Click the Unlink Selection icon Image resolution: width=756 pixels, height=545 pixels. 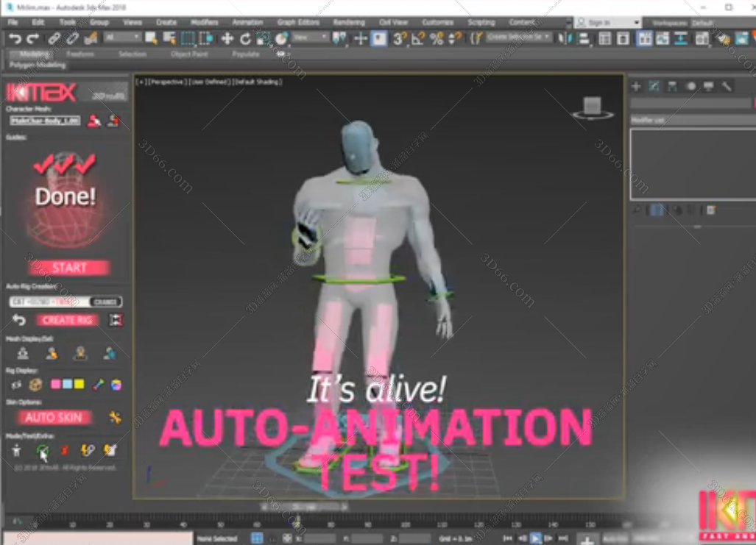72,38
